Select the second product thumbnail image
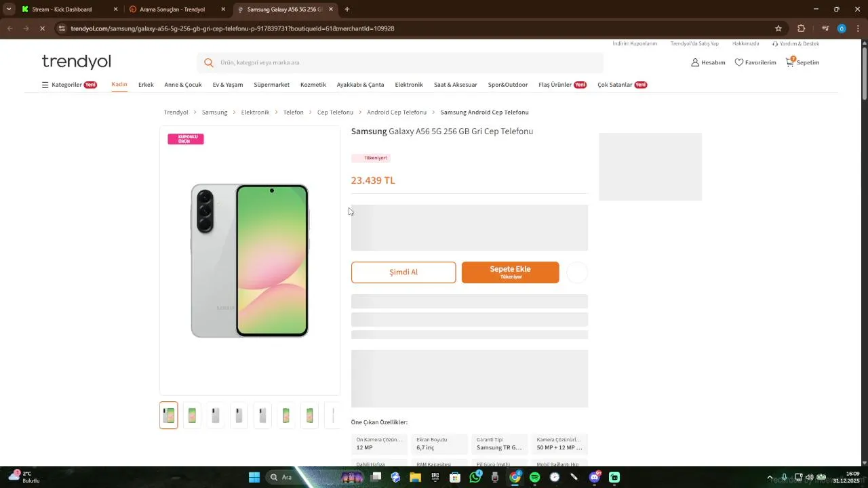This screenshot has height=488, width=868. 192,415
